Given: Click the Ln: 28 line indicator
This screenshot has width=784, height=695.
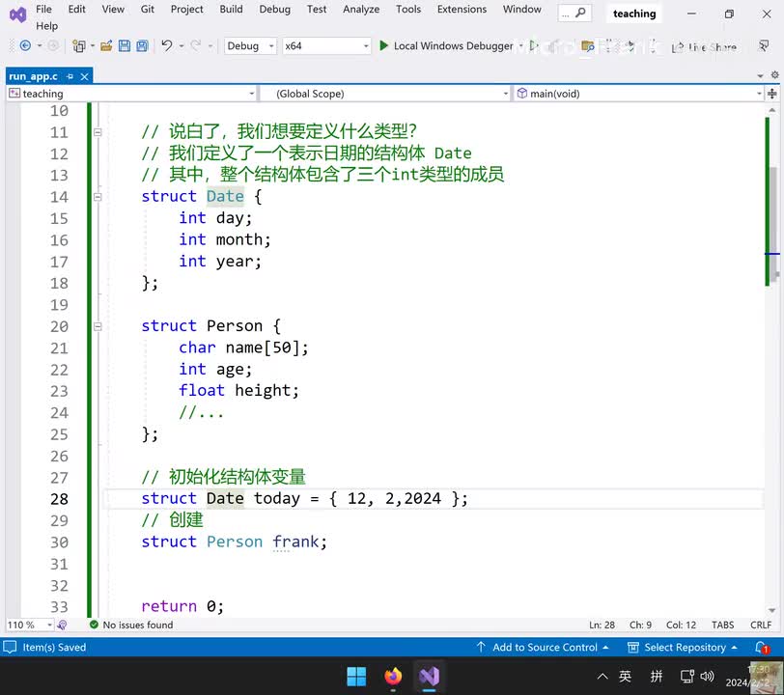Looking at the screenshot, I should (602, 625).
